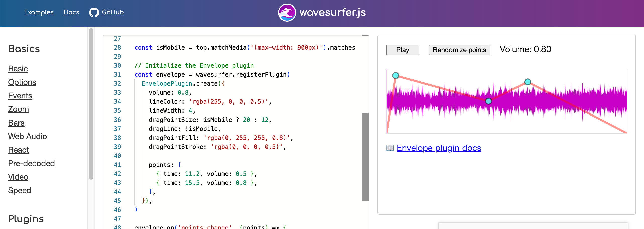Select the Basic example in the sidebar

click(18, 69)
